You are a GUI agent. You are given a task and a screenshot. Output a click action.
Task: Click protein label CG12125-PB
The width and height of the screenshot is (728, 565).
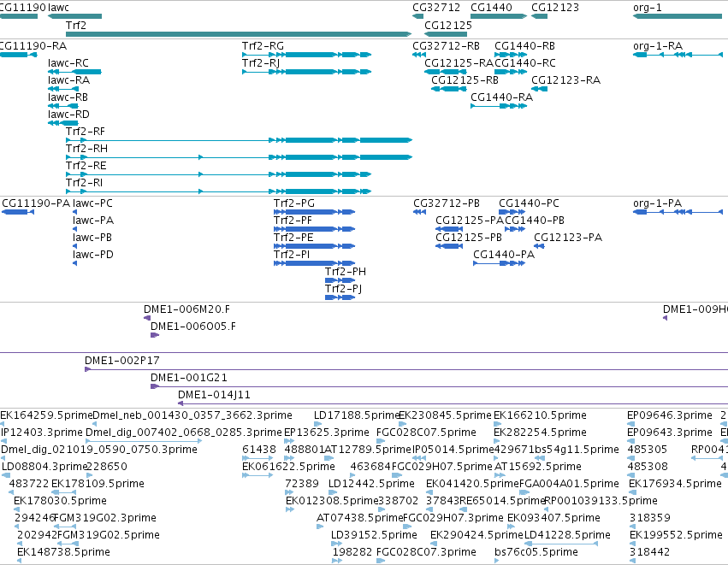click(x=469, y=238)
